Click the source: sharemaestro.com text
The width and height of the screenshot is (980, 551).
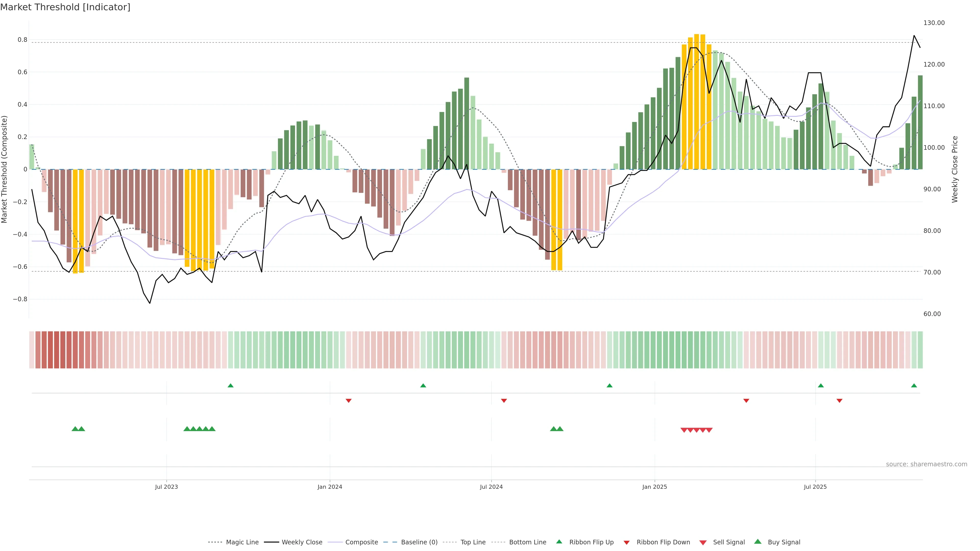(x=926, y=464)
